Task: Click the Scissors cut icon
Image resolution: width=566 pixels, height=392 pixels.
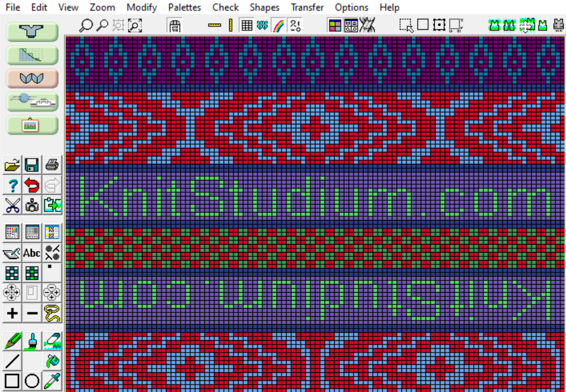Action: point(12,205)
